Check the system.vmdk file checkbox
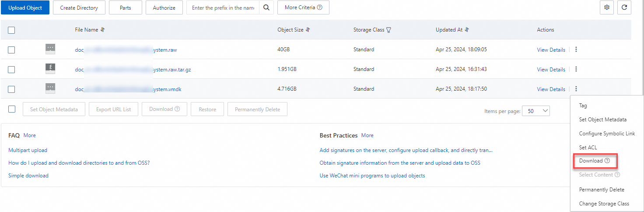This screenshot has height=212, width=644. [x=11, y=89]
